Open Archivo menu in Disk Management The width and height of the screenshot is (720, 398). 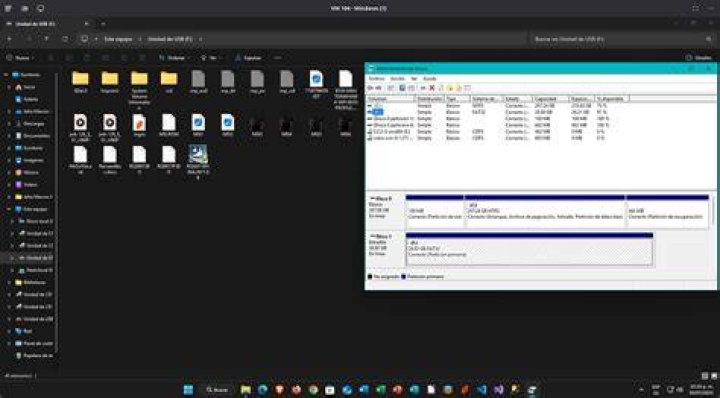[377, 78]
